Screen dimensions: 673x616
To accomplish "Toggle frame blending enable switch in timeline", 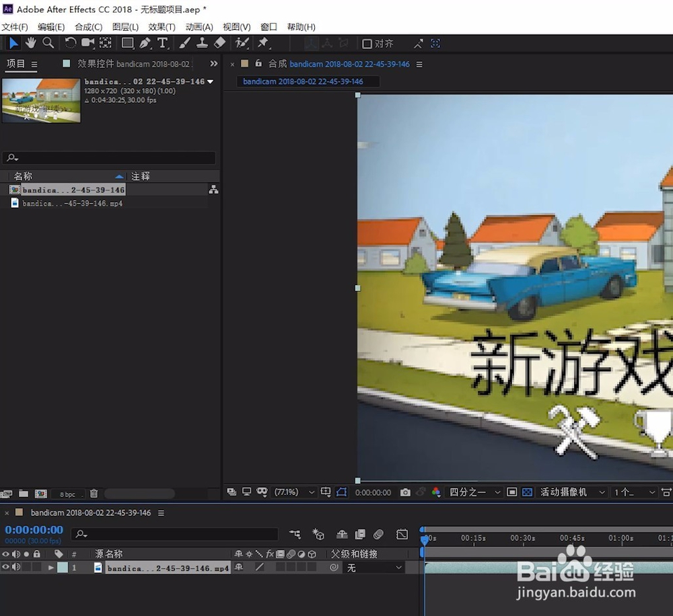I will click(360, 534).
